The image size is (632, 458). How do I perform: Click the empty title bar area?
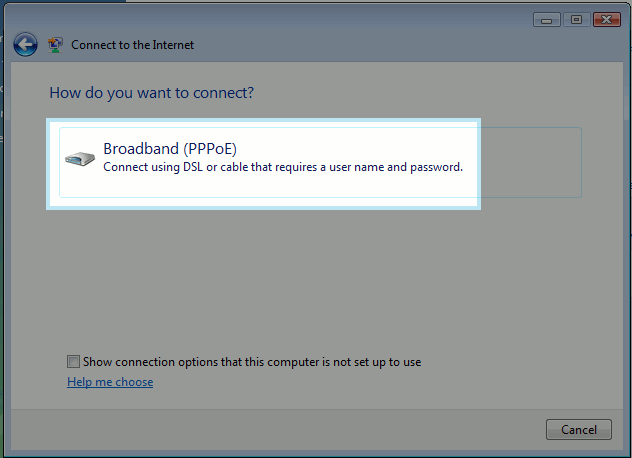[350, 20]
